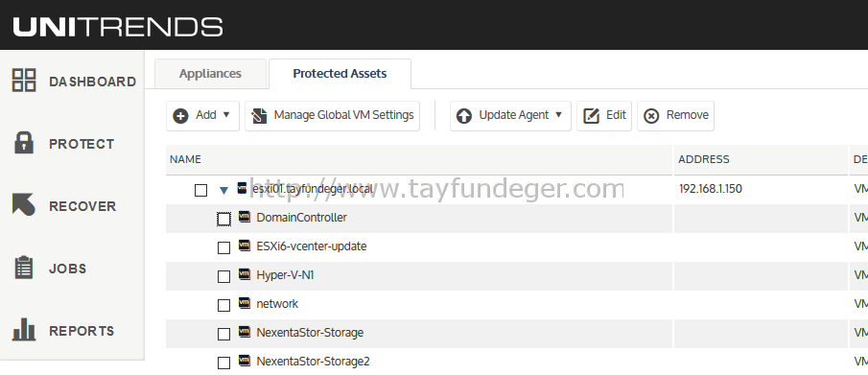The width and height of the screenshot is (868, 375).
Task: Click the VM icon beside DomainController
Action: (245, 217)
